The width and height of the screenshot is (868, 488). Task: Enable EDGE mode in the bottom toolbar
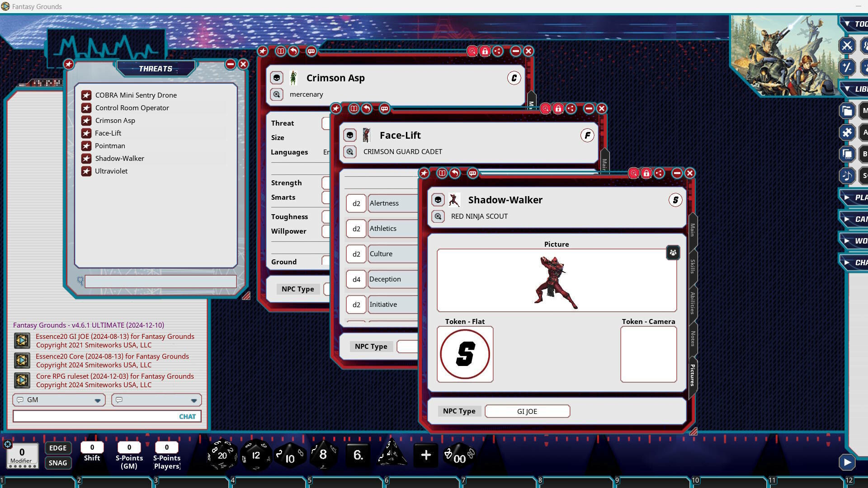[x=58, y=448]
